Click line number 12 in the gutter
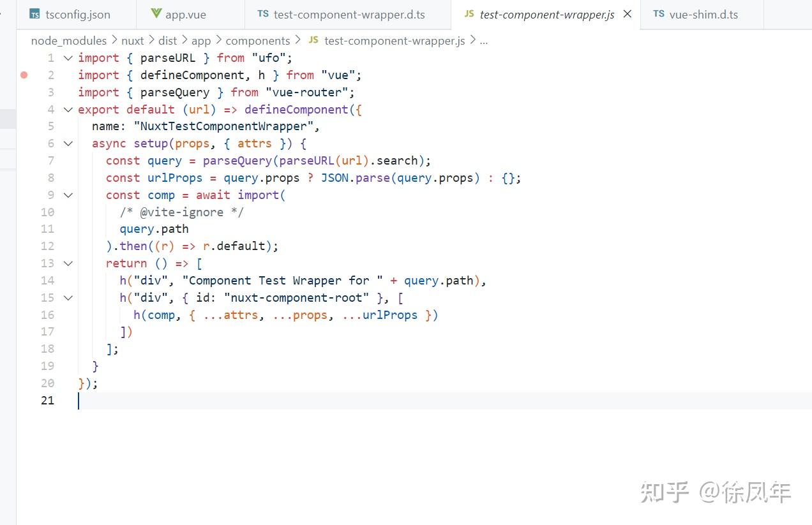The height and width of the screenshot is (525, 812). (47, 246)
